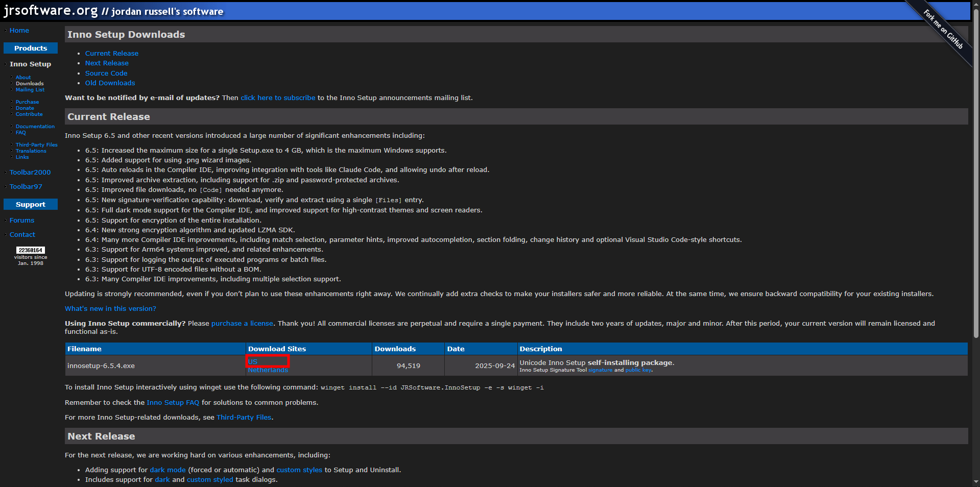Open the Inno Setup sidebar heading

pyautogui.click(x=30, y=64)
